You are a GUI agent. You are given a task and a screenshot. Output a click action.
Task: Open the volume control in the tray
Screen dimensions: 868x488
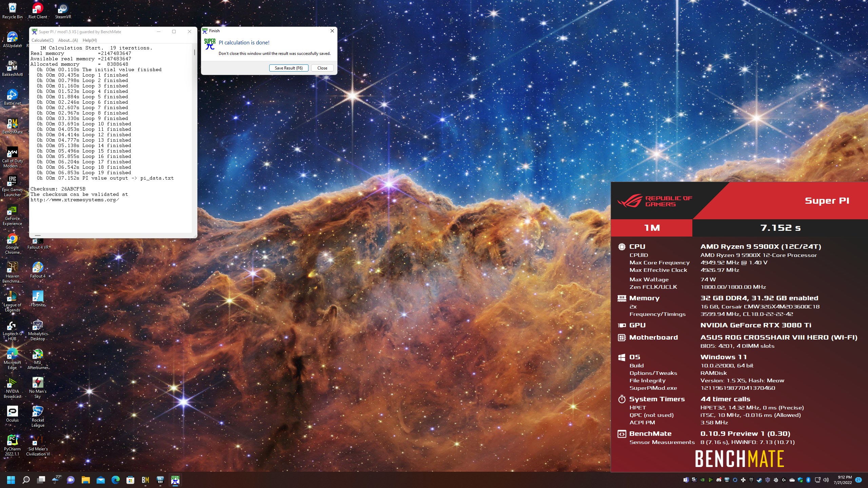click(826, 480)
